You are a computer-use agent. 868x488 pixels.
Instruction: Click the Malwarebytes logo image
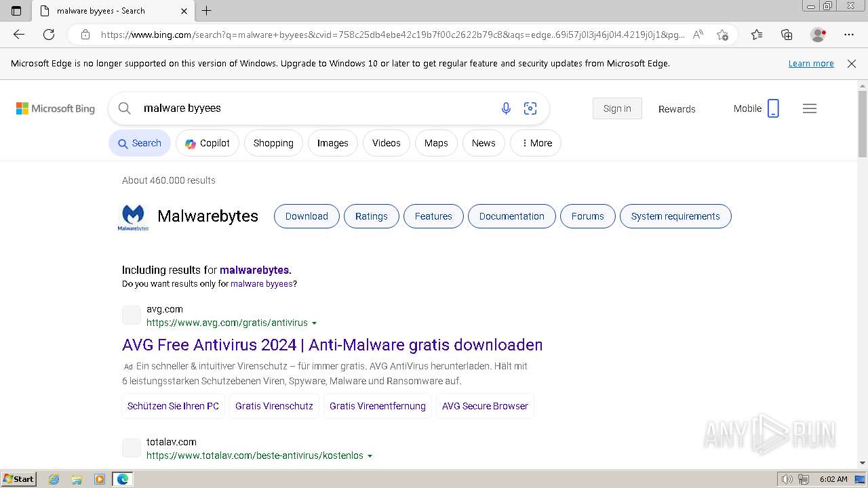(133, 218)
